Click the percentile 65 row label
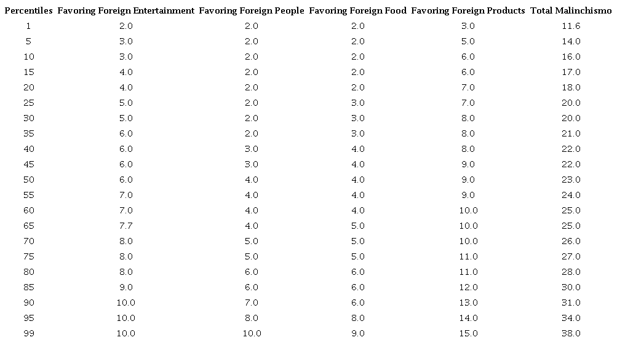The width and height of the screenshot is (617, 364). (28, 226)
